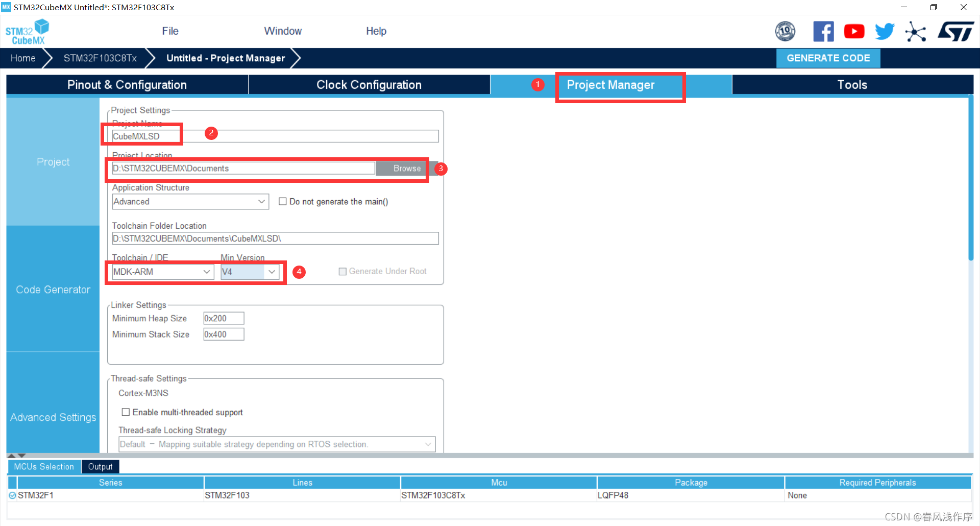Select the Project Manager tab
Screen dimensions: 980x526
point(611,85)
